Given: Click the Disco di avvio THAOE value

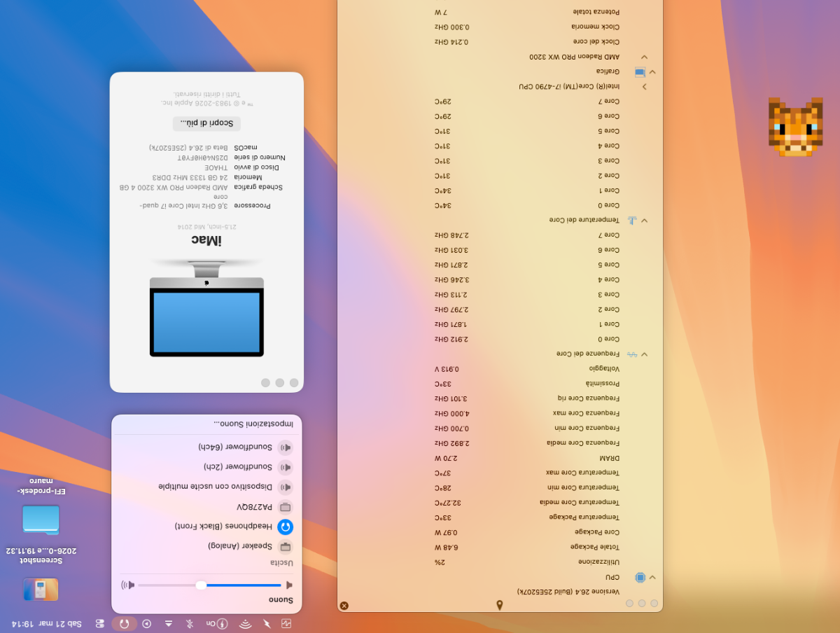Looking at the screenshot, I should 216,167.
